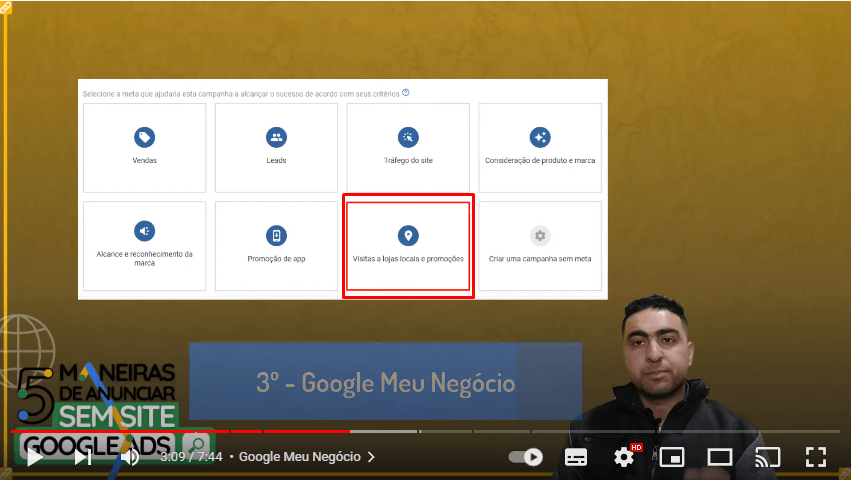Choose Consideração de produto e marca card
The width and height of the screenshot is (851, 480).
coord(540,148)
